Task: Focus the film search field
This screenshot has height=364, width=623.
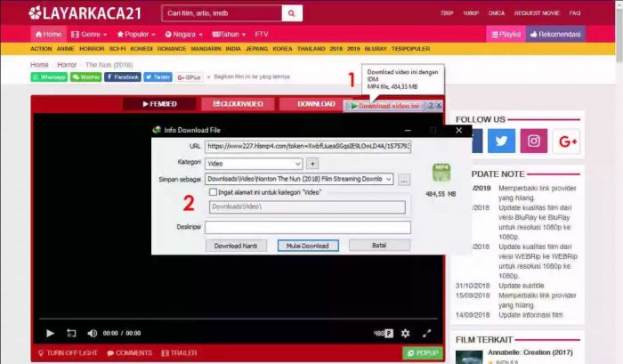Action: point(222,13)
